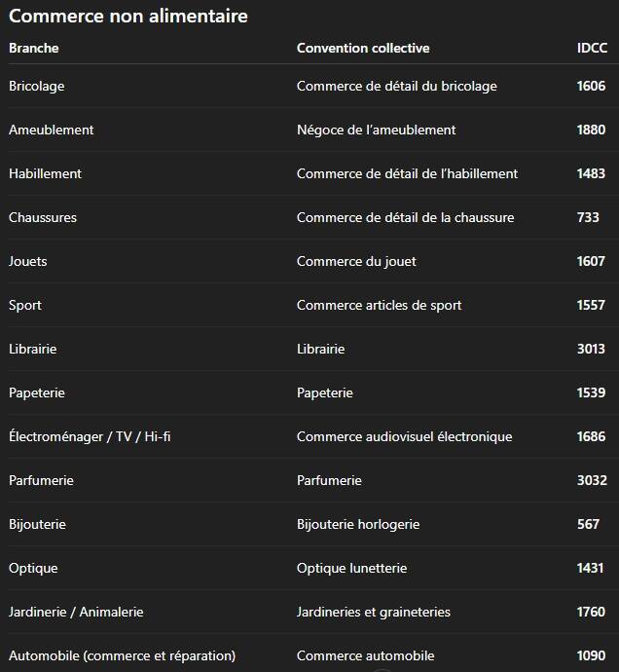Select 'Négoce de l'ameublement' convention text
The image size is (619, 672).
click(x=376, y=130)
